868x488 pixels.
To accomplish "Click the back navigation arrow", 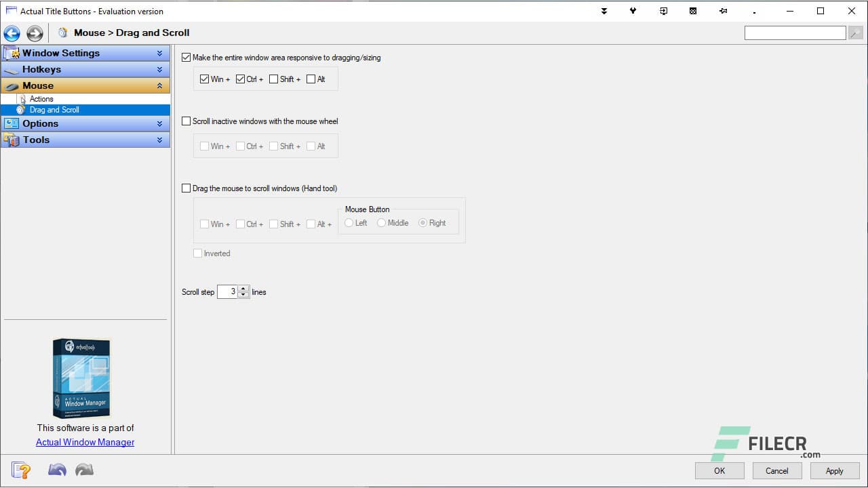I will tap(12, 33).
